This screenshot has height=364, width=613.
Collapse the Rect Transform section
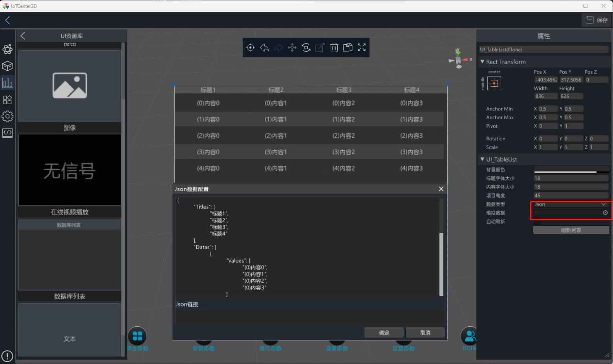click(x=482, y=62)
